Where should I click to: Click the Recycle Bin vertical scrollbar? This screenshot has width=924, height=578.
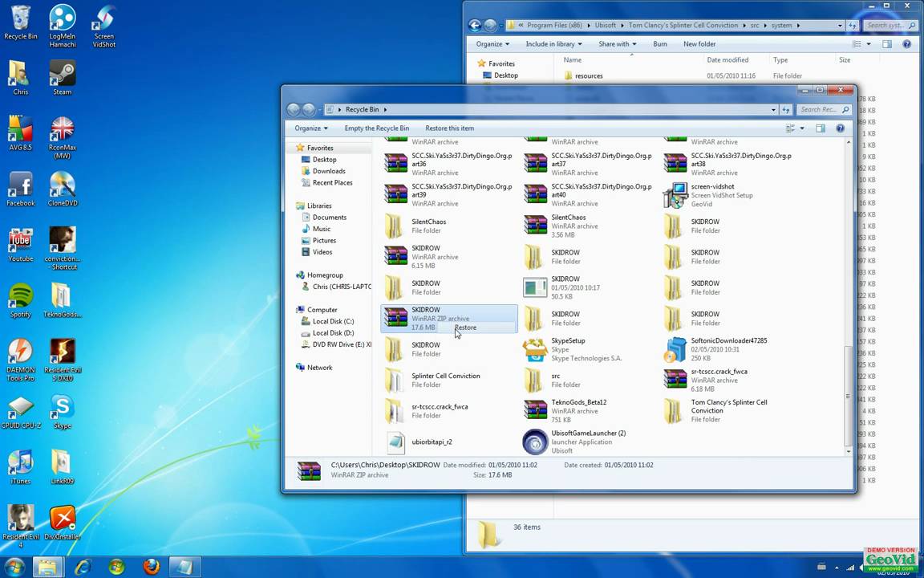849,398
